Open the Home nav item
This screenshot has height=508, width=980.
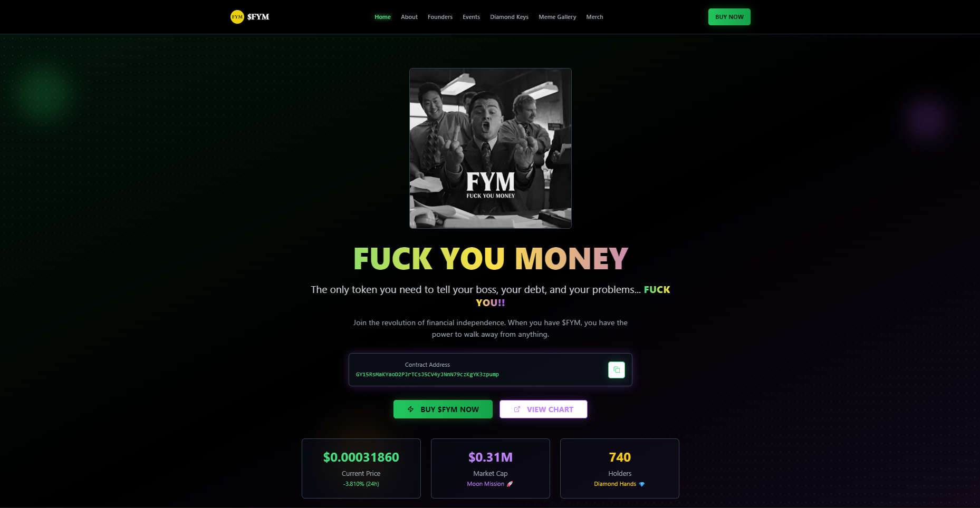(x=382, y=17)
